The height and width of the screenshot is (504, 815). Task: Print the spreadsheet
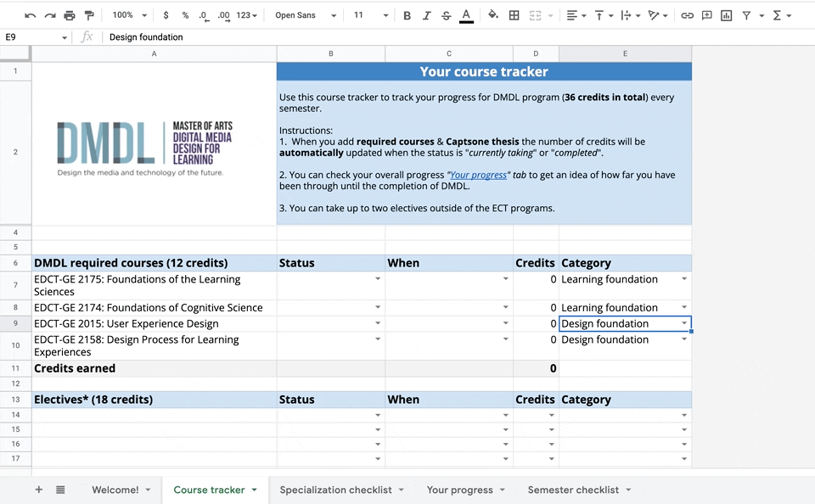(x=69, y=15)
